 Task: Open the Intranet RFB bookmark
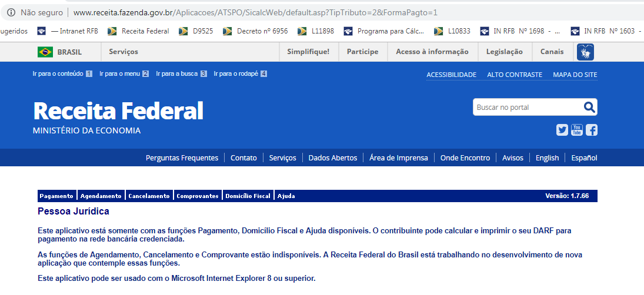tap(68, 31)
